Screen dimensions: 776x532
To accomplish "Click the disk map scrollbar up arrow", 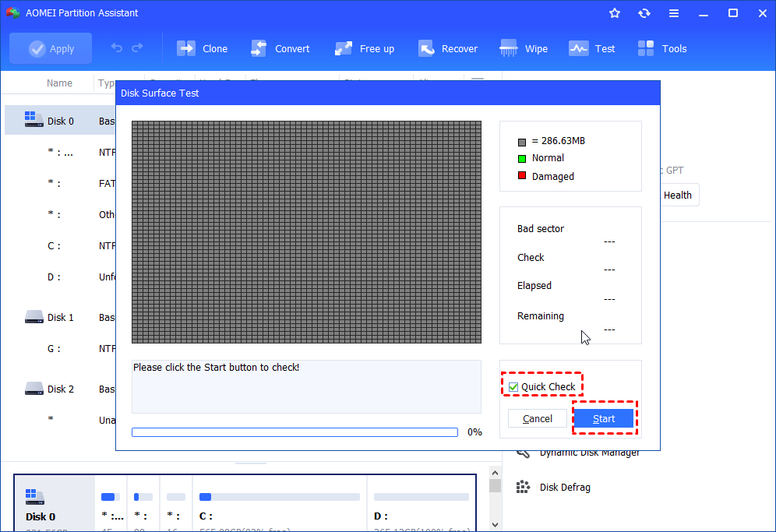I will coord(495,472).
